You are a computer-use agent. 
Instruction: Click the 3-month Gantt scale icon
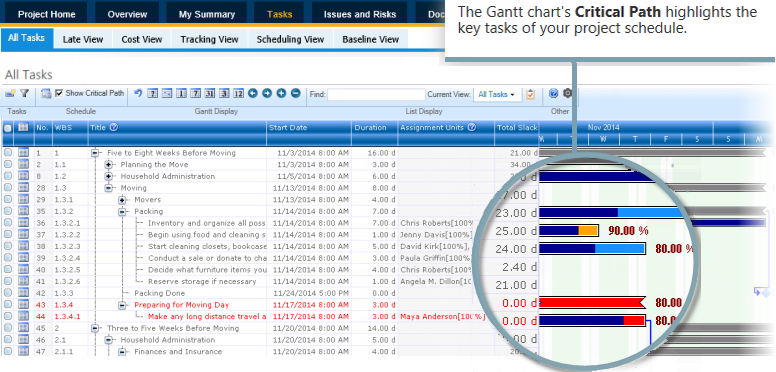224,93
